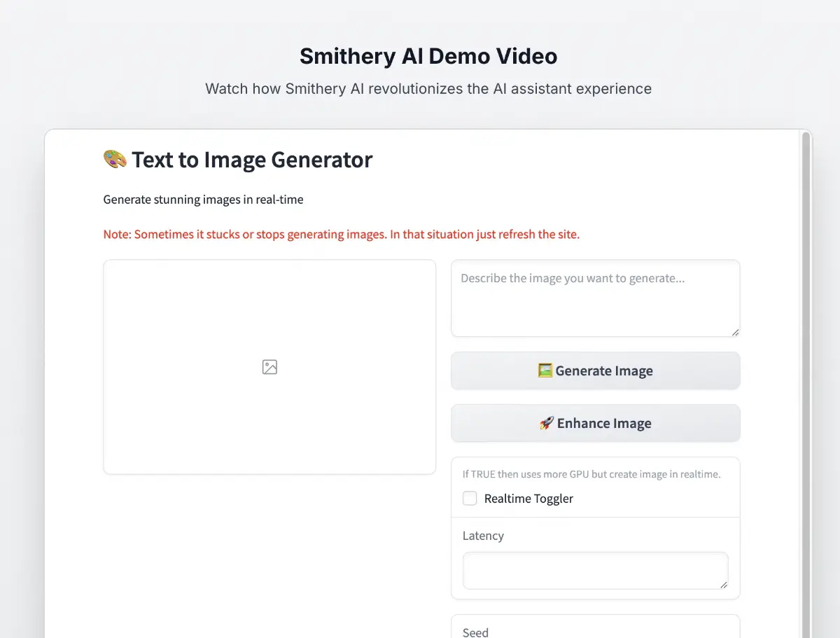Click inside the Latency text box
This screenshot has width=840, height=638.
pyautogui.click(x=595, y=570)
